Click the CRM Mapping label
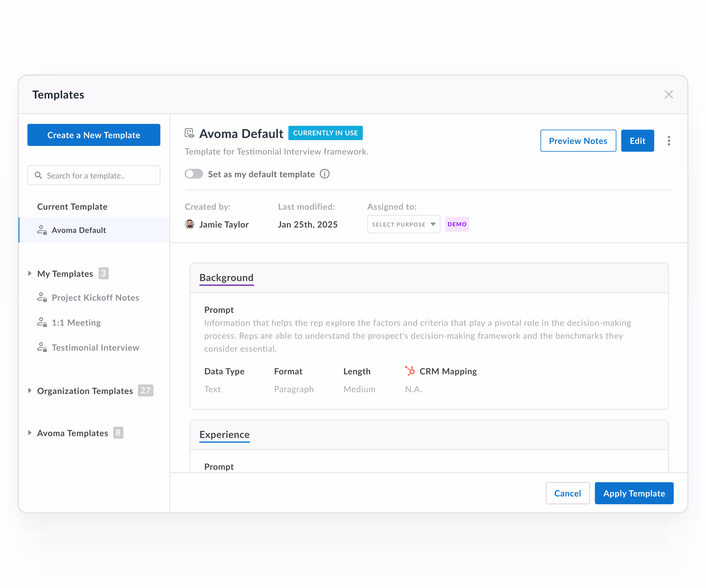 (448, 371)
